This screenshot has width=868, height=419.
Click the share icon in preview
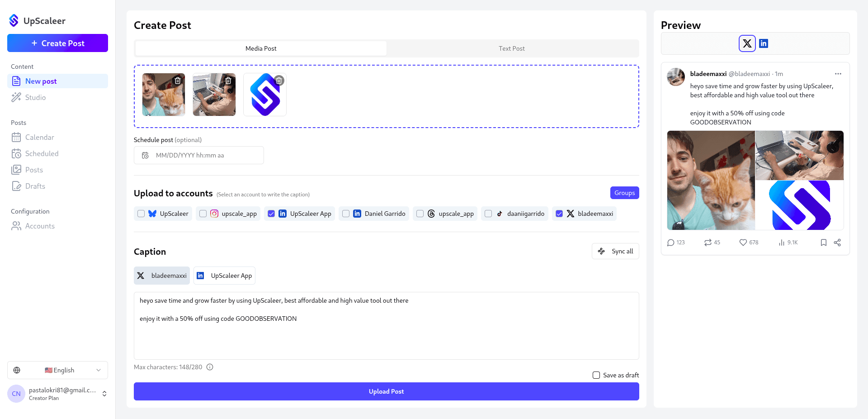[837, 243]
